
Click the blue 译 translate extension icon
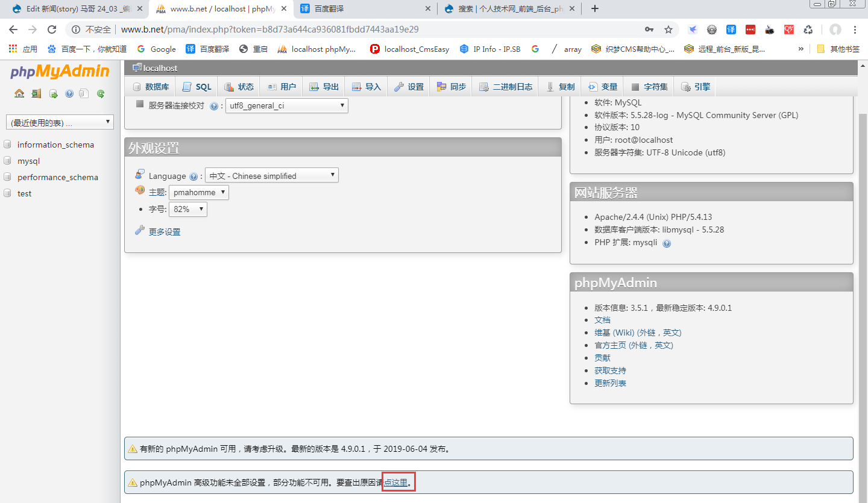coord(731,30)
